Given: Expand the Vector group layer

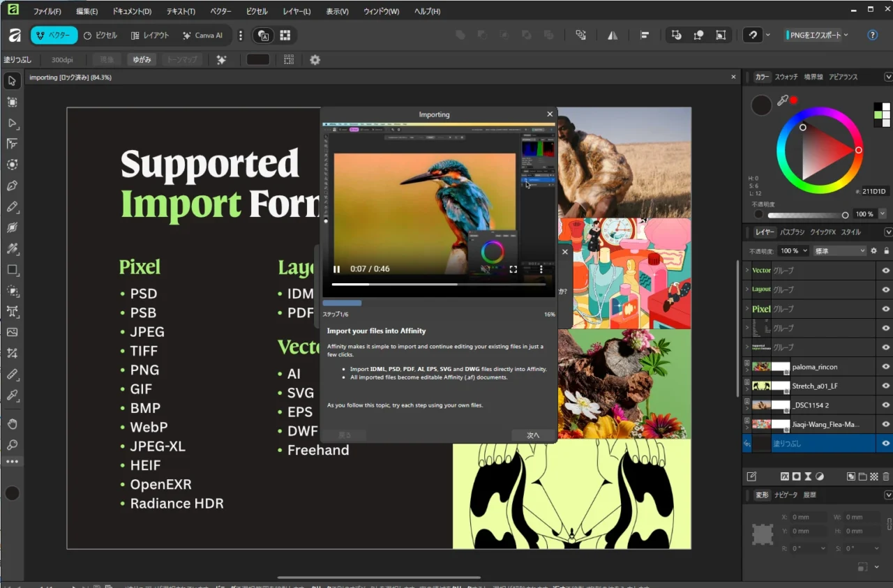Looking at the screenshot, I should pos(747,270).
